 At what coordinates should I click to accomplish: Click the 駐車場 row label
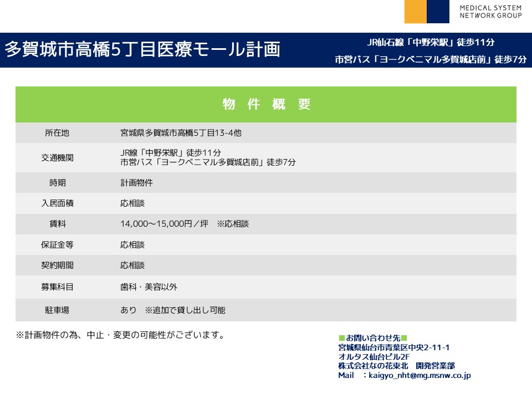point(57,310)
